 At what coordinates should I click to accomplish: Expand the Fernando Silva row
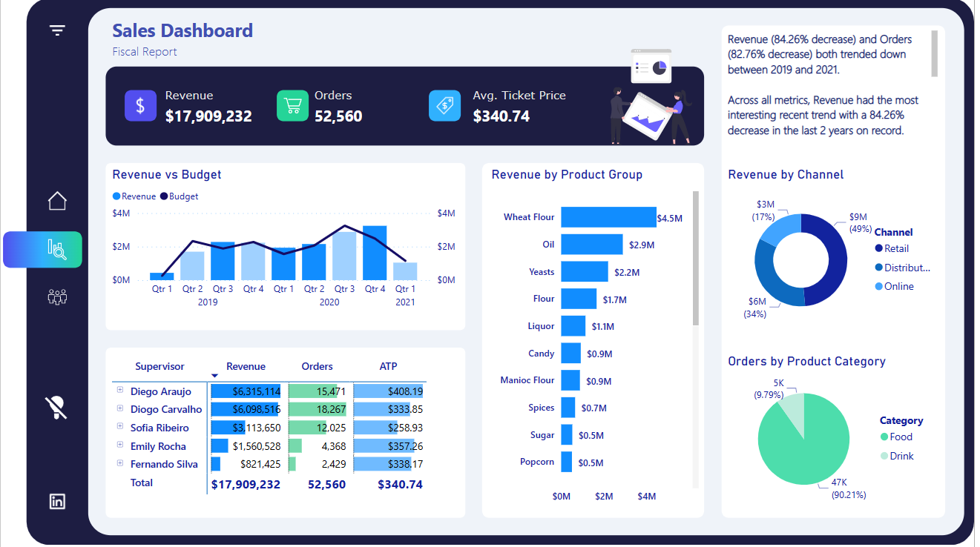pyautogui.click(x=119, y=463)
